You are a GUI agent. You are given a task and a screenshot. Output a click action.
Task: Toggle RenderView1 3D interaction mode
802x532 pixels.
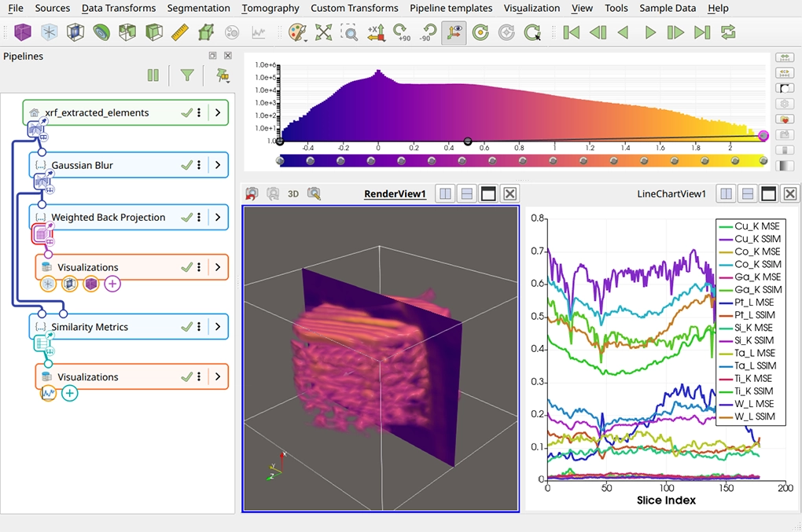pyautogui.click(x=293, y=193)
